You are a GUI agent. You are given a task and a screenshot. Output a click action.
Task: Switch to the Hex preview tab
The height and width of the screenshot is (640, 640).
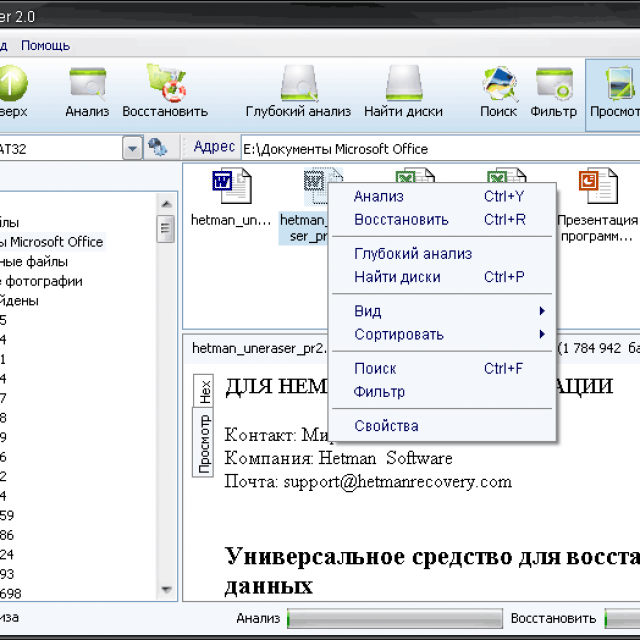pyautogui.click(x=205, y=391)
